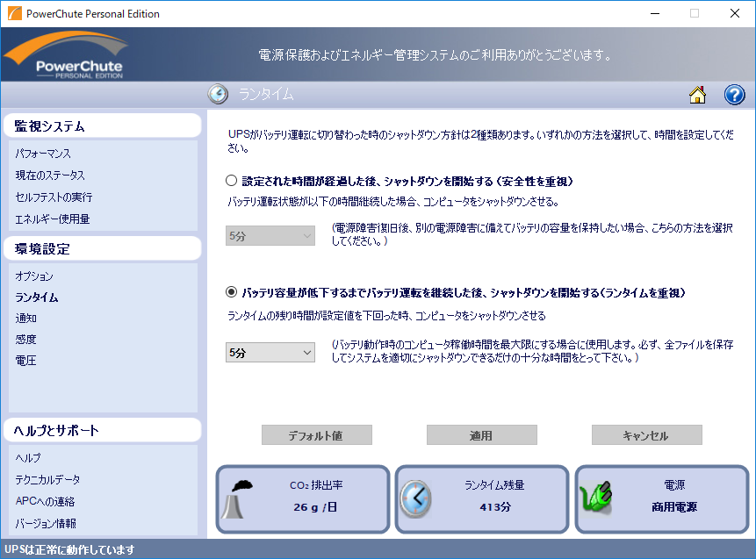The width and height of the screenshot is (756, 559).
Task: Close the PowerChute Personal Edition window
Action: click(734, 13)
